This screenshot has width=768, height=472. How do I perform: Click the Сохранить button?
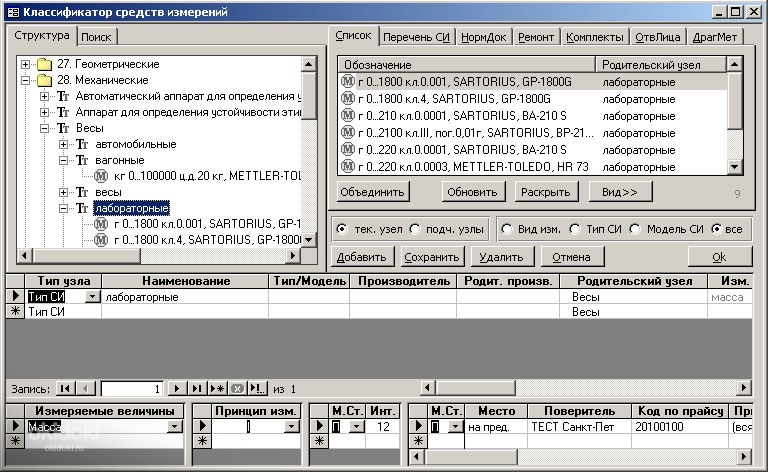click(x=430, y=257)
